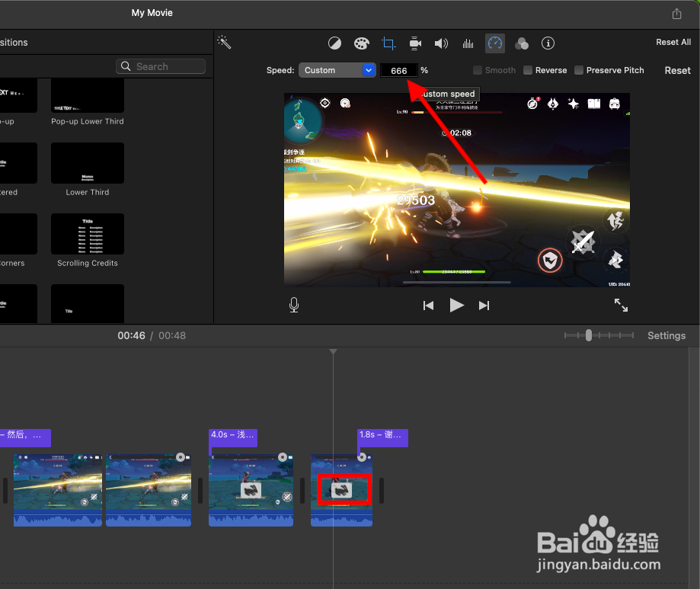
Task: Select the first video clip in timeline
Action: [58, 490]
